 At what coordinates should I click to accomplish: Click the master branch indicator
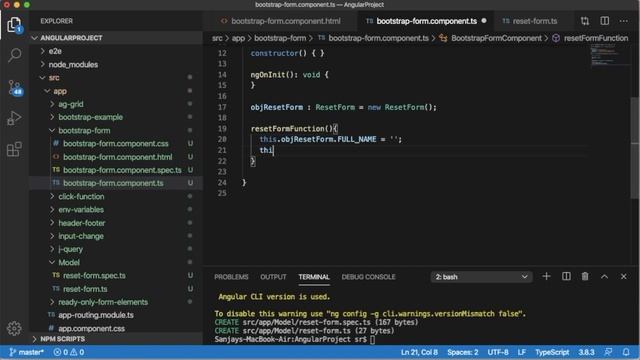[x=26, y=352]
